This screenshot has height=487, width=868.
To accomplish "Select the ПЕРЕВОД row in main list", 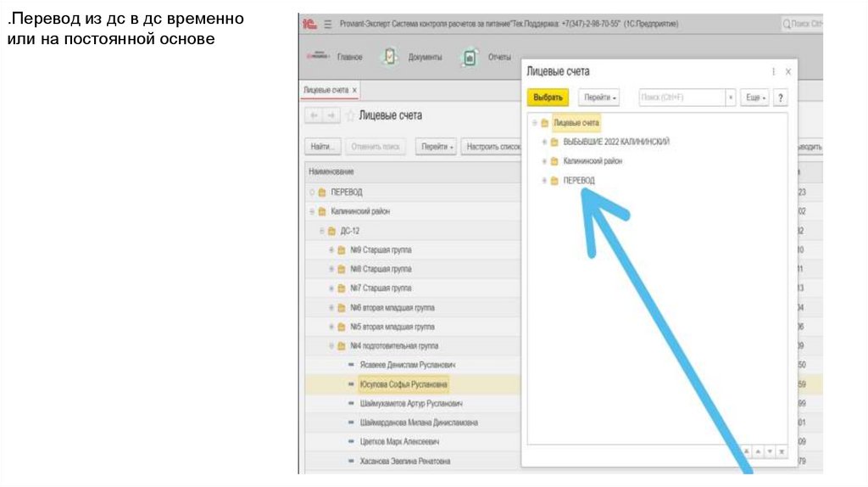I will [x=413, y=193].
